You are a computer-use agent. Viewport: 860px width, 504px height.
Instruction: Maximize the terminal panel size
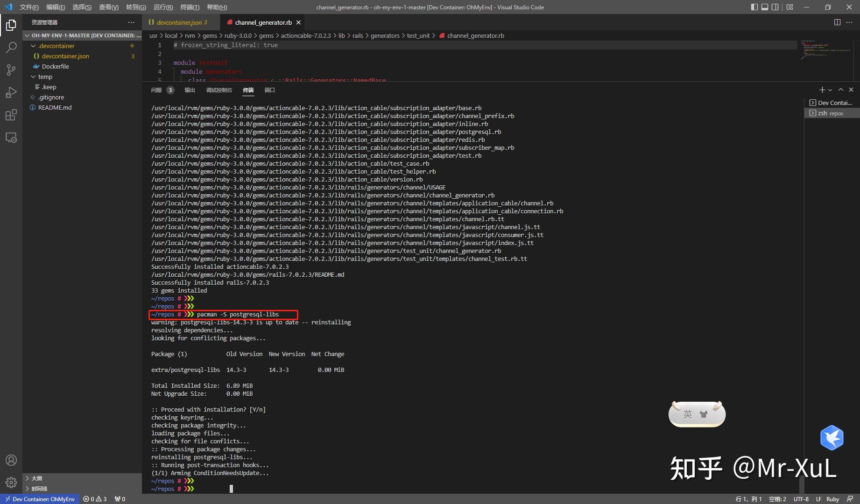(841, 90)
